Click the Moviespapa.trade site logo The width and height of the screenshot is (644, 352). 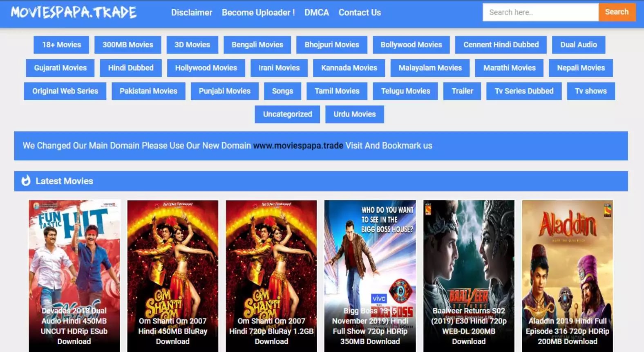[74, 12]
